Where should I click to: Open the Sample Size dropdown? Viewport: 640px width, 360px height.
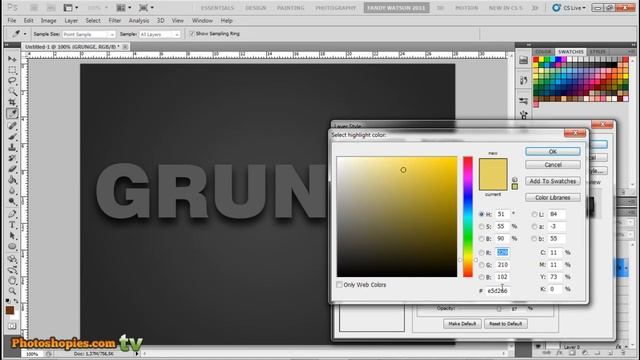tap(89, 35)
